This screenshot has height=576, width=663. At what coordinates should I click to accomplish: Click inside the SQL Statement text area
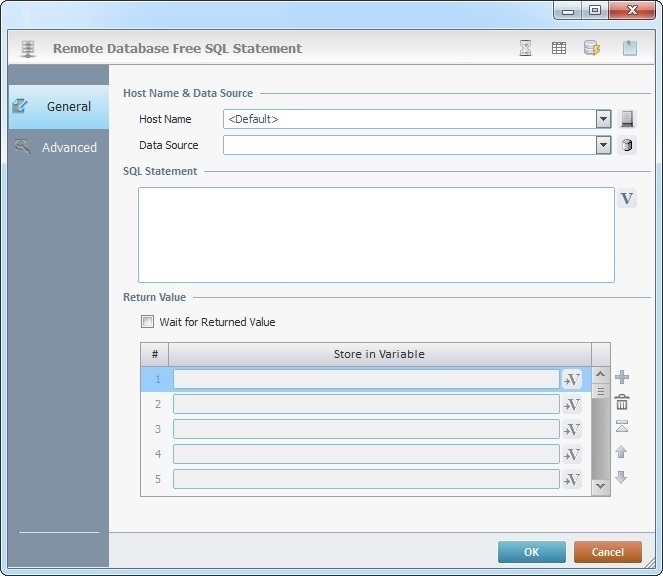(x=376, y=235)
